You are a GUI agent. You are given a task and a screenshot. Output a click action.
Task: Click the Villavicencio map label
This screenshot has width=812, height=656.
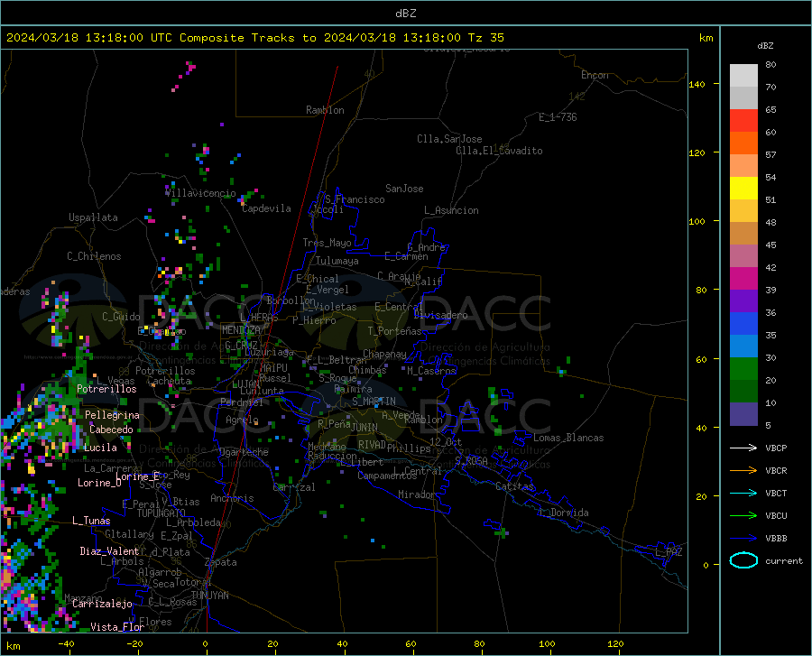tap(201, 193)
